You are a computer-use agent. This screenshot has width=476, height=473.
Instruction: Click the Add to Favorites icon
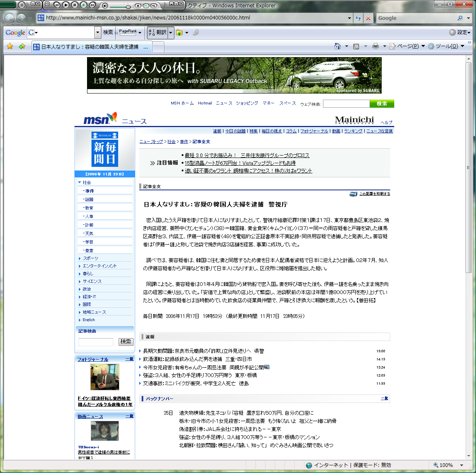[x=22, y=47]
